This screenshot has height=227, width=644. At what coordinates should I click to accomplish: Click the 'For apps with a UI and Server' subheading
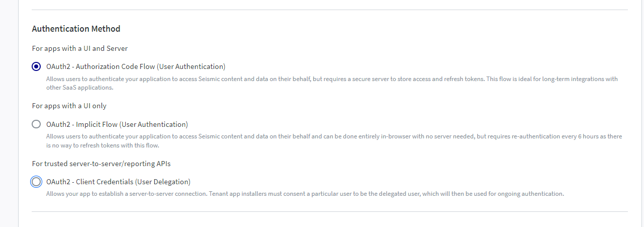coord(79,48)
